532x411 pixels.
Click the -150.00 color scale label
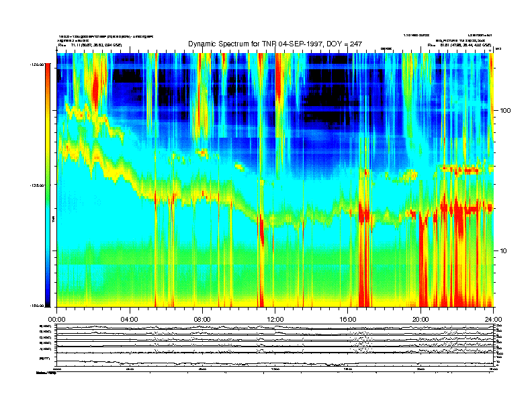coord(37,306)
